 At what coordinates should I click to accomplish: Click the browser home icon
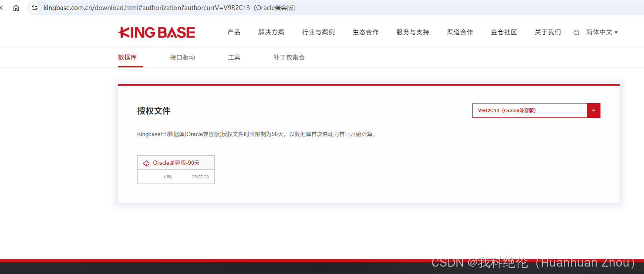[x=16, y=8]
